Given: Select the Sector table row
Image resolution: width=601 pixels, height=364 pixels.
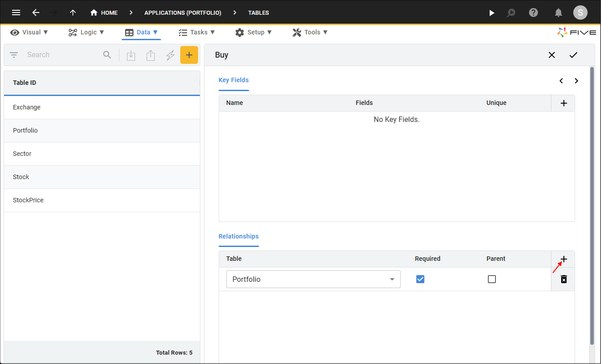Looking at the screenshot, I should pos(102,154).
